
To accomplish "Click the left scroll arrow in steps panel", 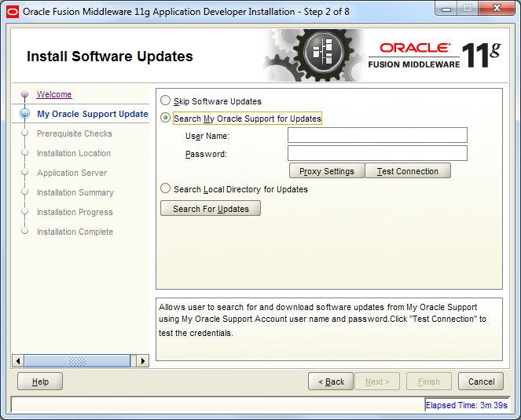I will tap(18, 361).
